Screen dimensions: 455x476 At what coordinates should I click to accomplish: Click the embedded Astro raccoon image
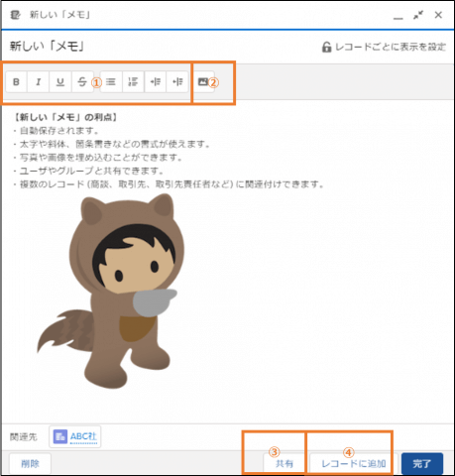click(111, 291)
